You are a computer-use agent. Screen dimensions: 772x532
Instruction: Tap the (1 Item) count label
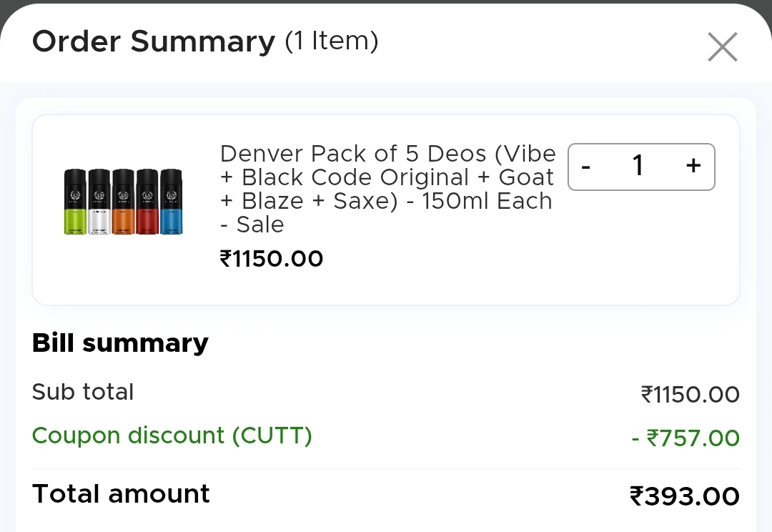pyautogui.click(x=332, y=41)
